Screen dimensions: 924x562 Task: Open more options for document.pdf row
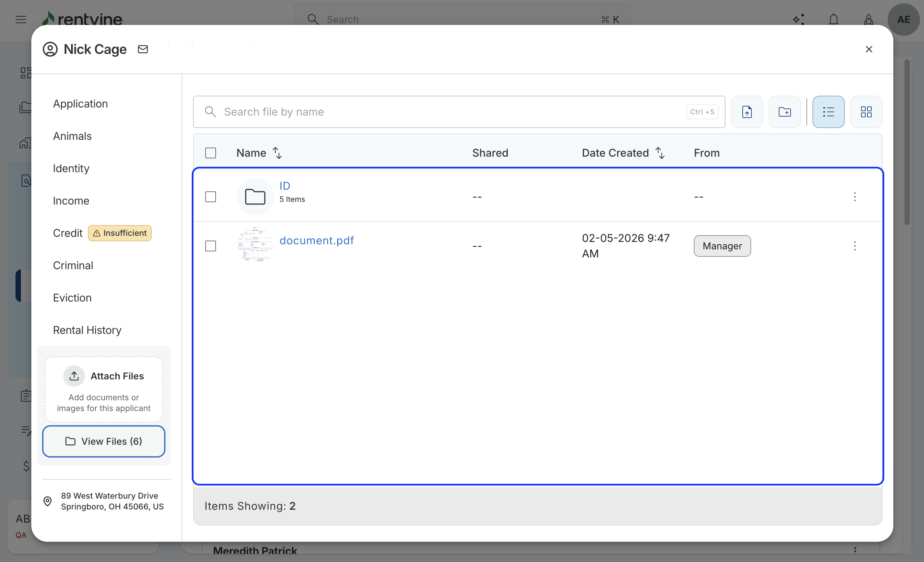coord(855,246)
